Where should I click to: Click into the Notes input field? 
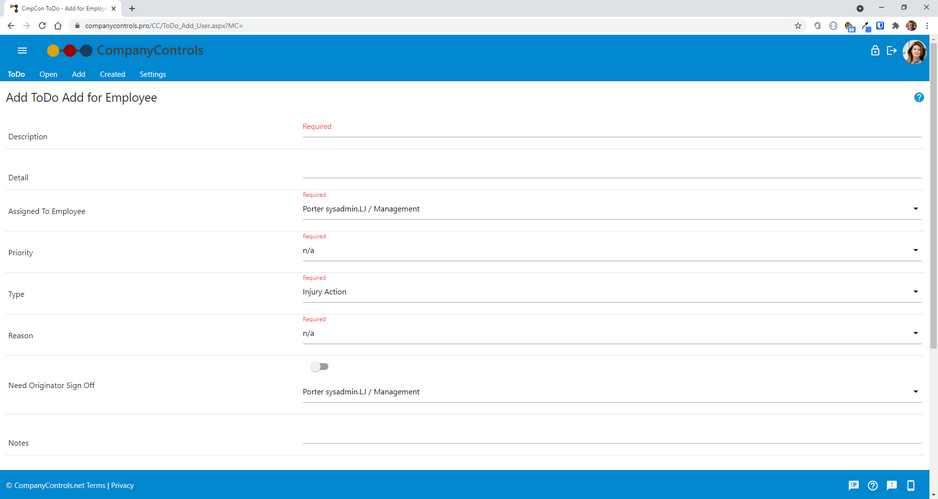[611, 437]
